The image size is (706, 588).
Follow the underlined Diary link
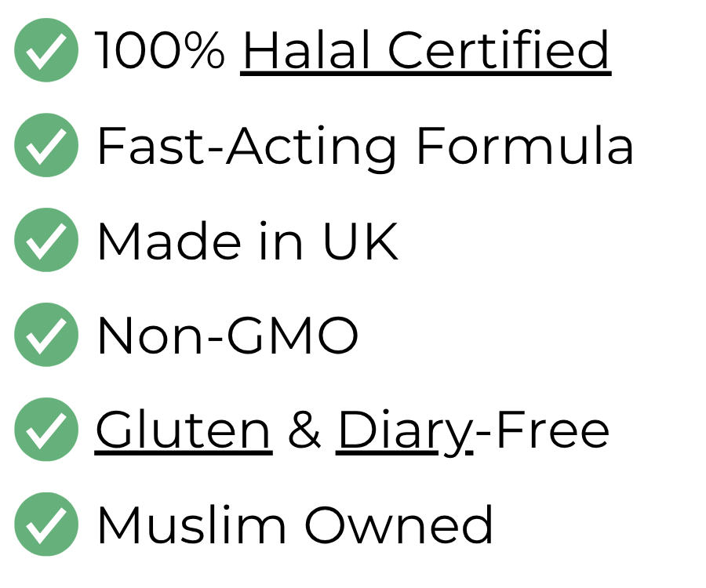405,433
